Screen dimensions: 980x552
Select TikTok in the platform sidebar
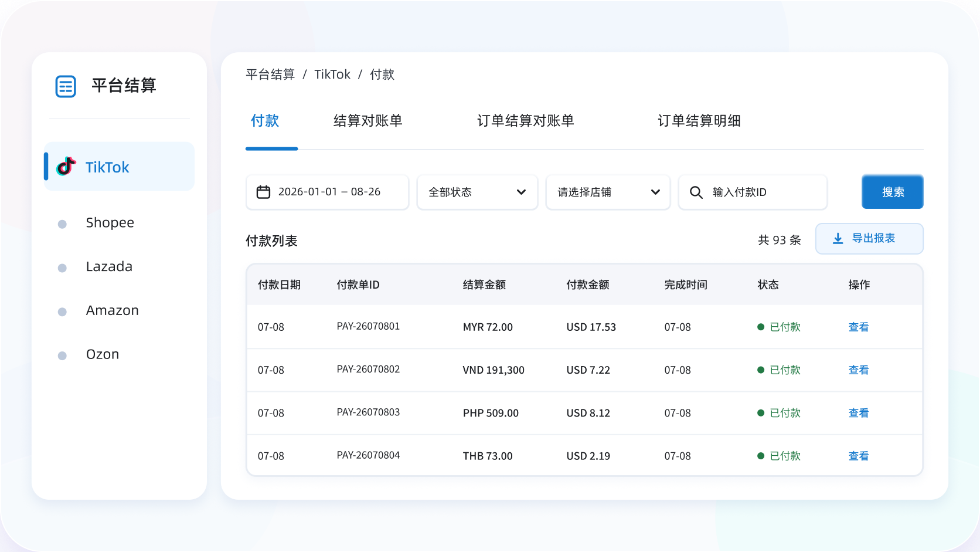[120, 166]
